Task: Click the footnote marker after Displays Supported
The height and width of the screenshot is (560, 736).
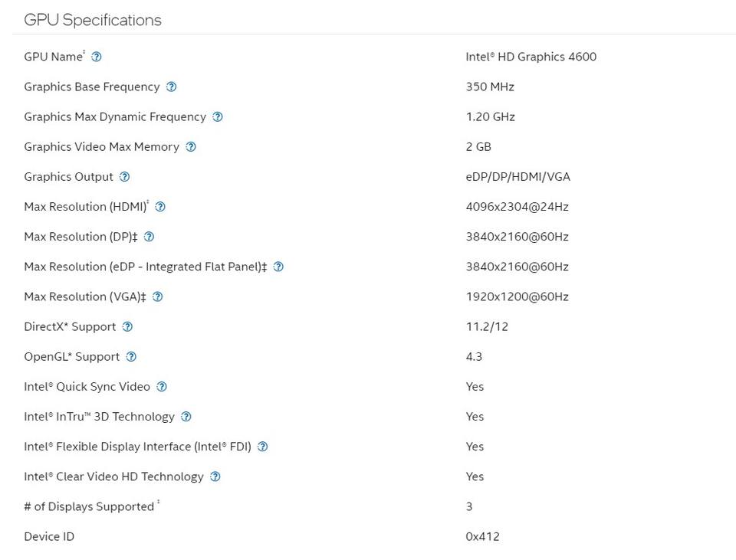Action: tap(159, 503)
